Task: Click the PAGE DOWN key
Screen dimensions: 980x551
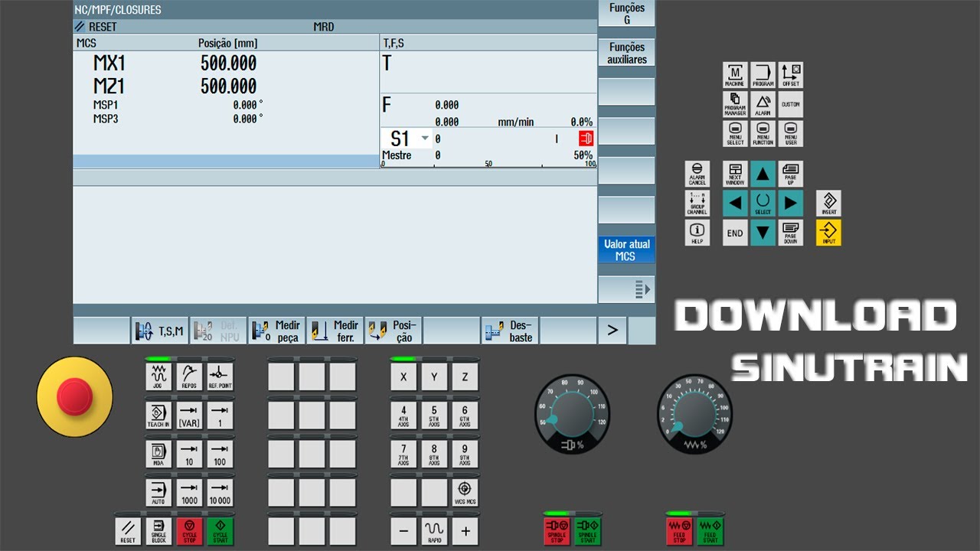Action: tap(791, 233)
